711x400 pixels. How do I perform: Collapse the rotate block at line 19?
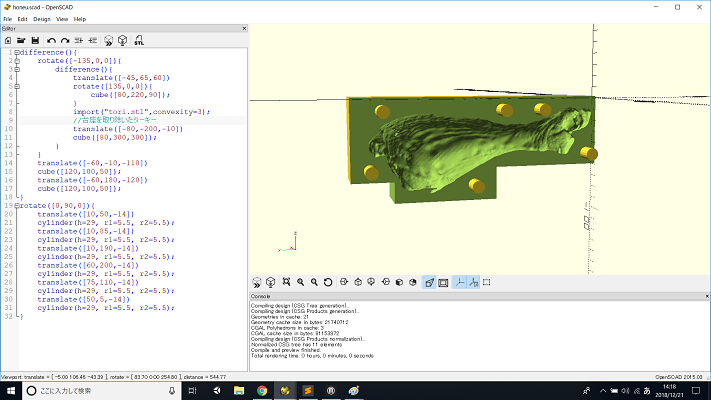pyautogui.click(x=17, y=206)
